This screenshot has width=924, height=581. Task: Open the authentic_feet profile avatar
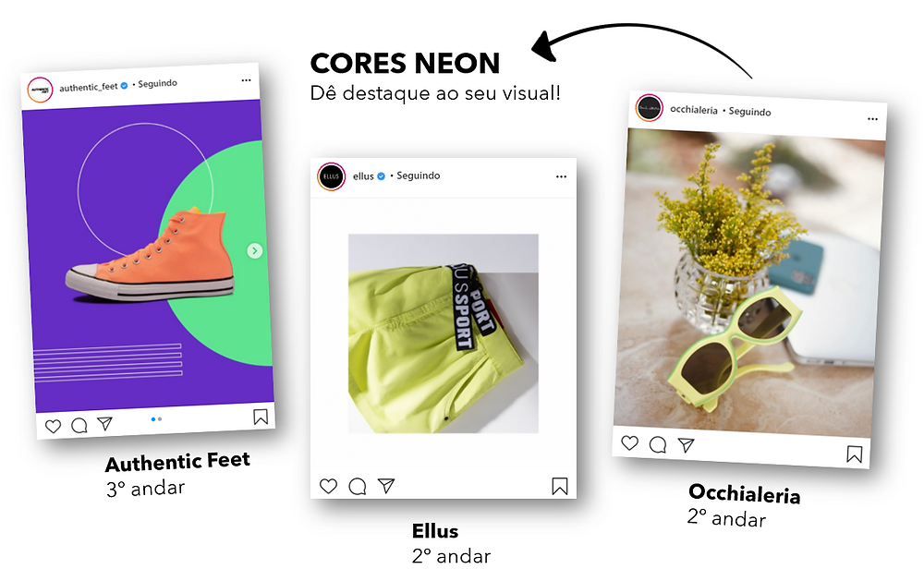[x=41, y=91]
